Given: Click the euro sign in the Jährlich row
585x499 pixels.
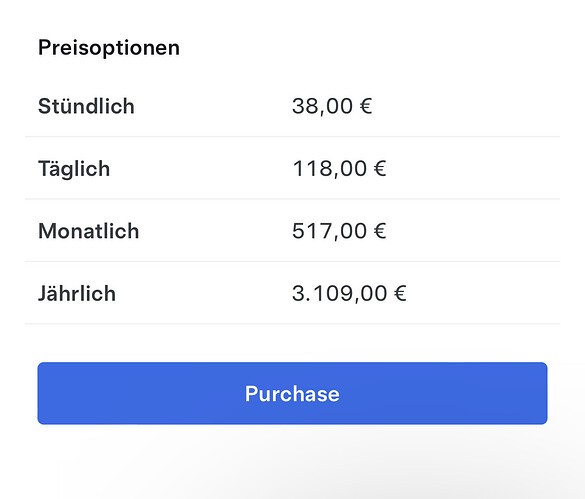Looking at the screenshot, I should click(400, 293).
